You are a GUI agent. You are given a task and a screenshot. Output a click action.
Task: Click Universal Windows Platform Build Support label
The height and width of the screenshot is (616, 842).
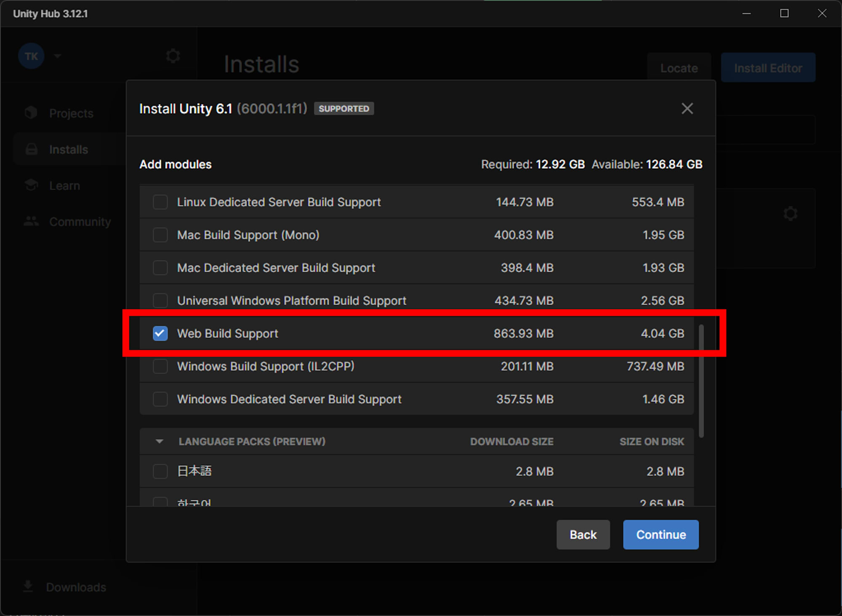pos(291,300)
